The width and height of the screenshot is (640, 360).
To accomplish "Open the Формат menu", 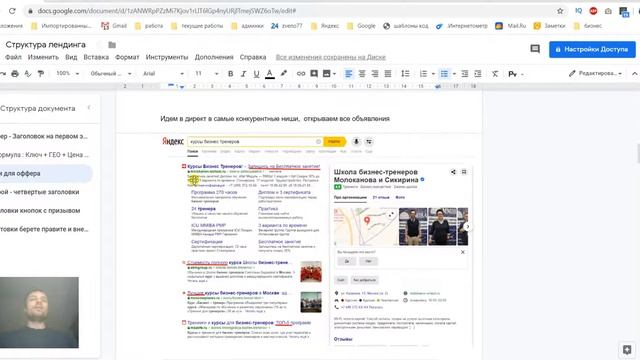I will (x=127, y=57).
